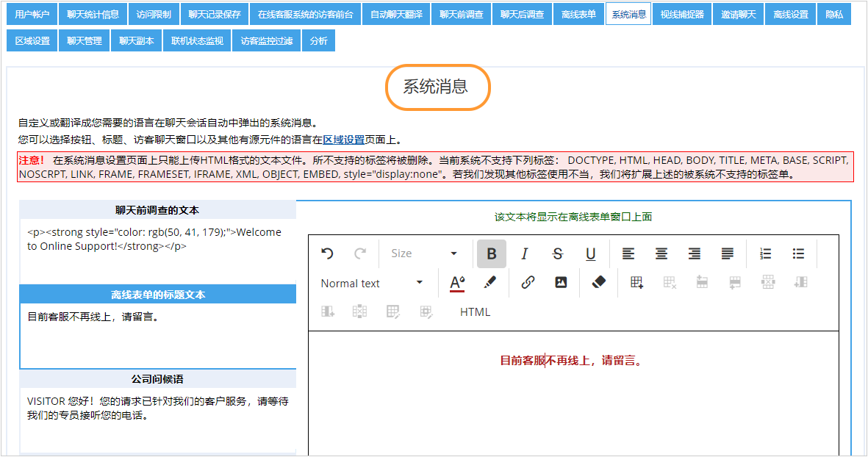Open the 聊天统计信息 tab
The height and width of the screenshot is (457, 868).
pos(93,15)
